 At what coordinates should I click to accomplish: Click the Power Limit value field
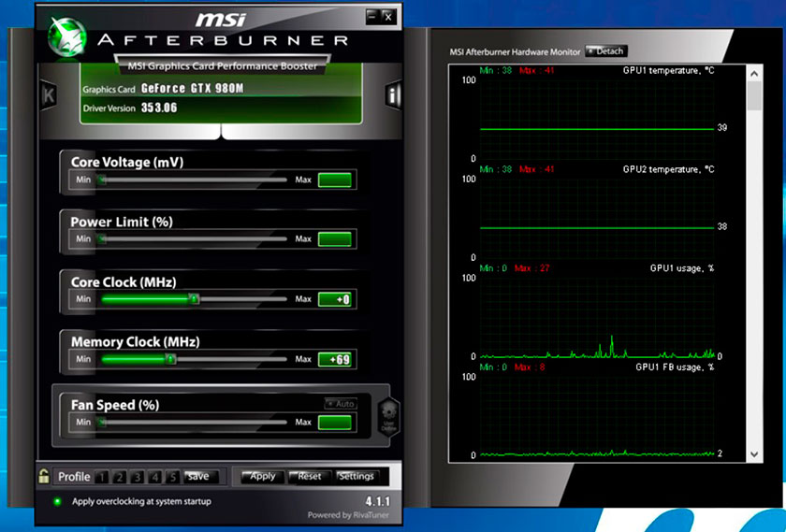pyautogui.click(x=335, y=239)
